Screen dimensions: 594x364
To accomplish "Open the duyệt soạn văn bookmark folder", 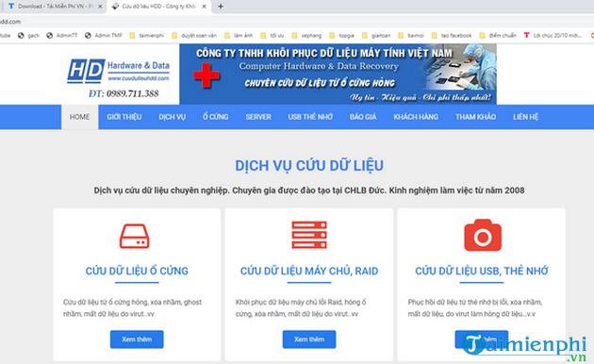I will (x=194, y=35).
